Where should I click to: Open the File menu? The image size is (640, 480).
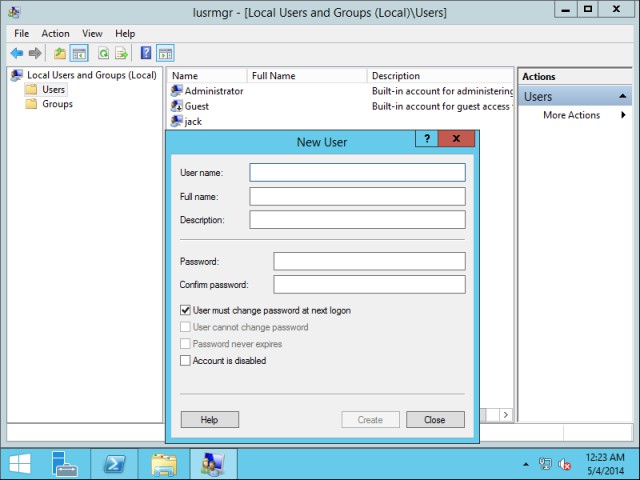pos(22,33)
